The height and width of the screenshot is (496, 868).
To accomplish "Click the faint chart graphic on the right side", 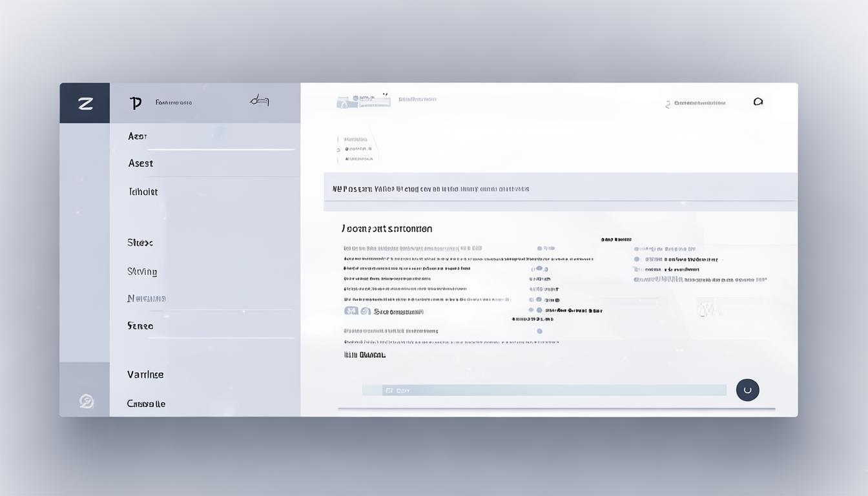I will 708,308.
